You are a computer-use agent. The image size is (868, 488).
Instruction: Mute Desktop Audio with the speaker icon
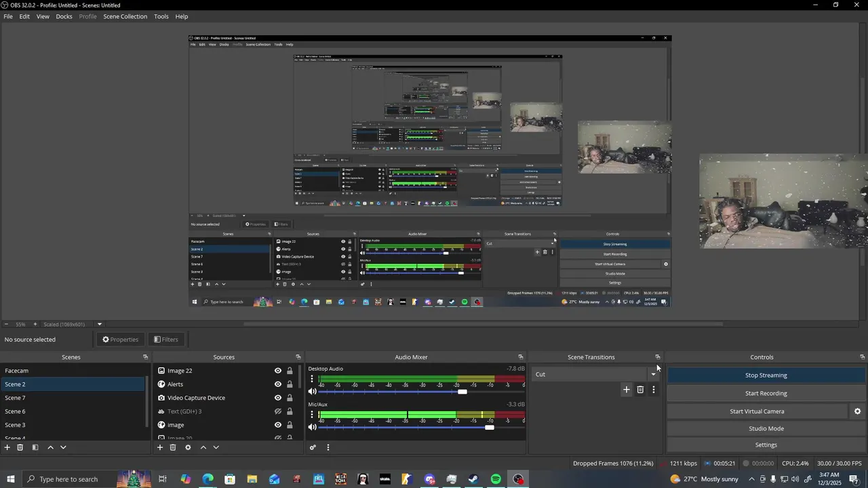tap(313, 392)
